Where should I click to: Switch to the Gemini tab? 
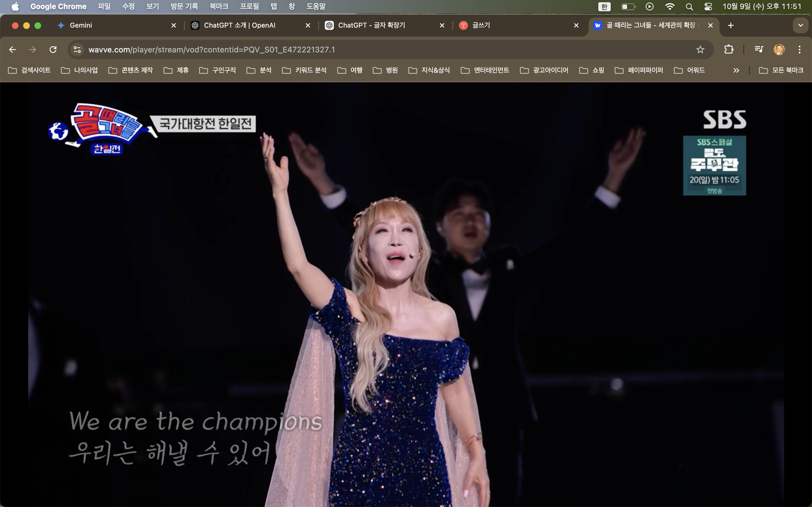point(81,25)
